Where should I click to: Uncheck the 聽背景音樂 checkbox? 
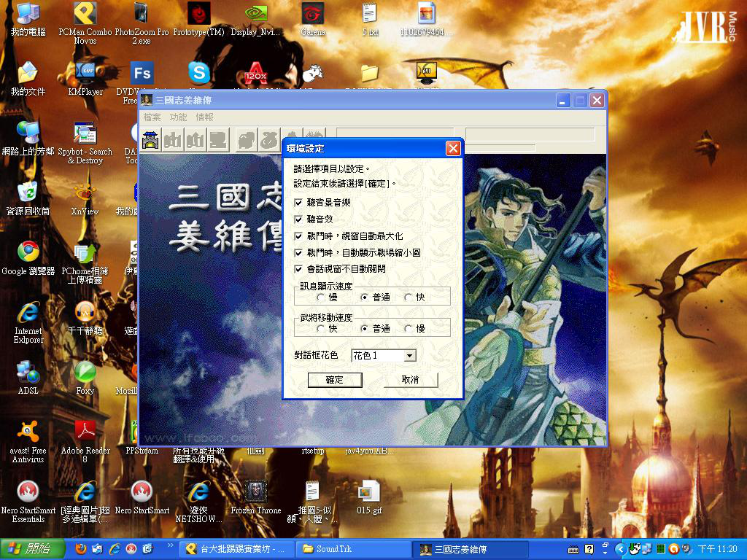point(298,202)
